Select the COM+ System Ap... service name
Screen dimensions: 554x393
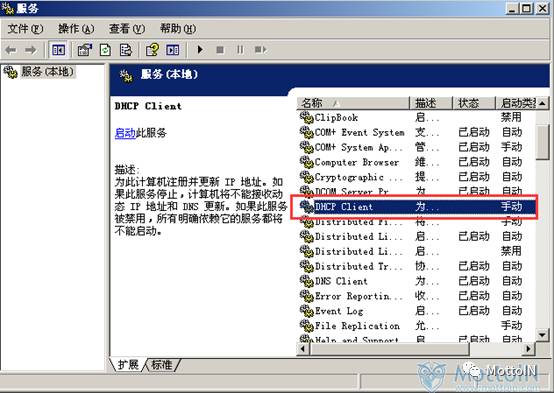tap(358, 147)
